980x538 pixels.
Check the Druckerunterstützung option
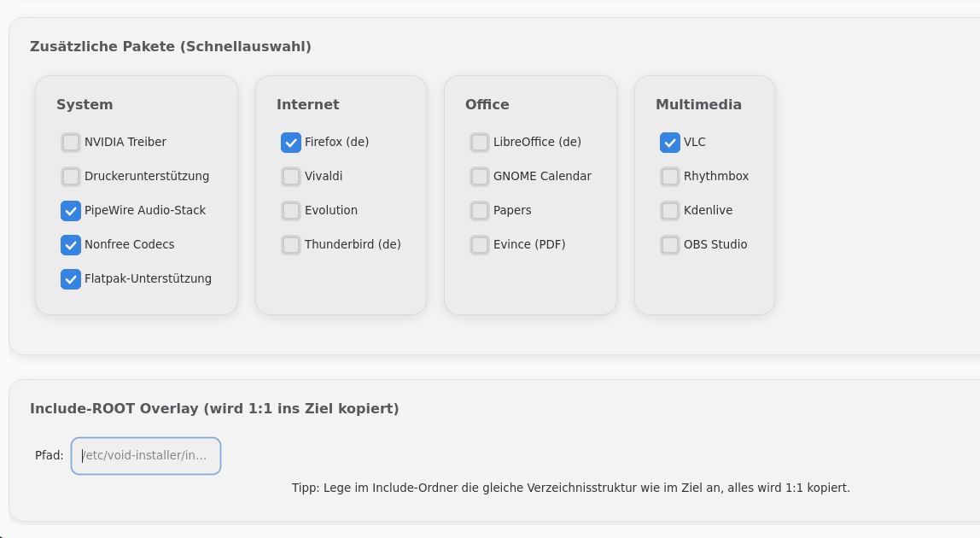tap(71, 177)
